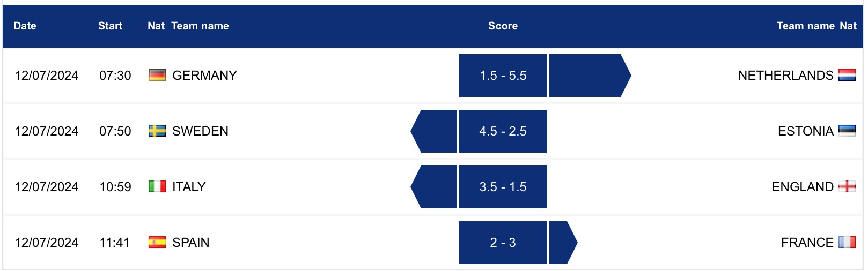This screenshot has height=271, width=868.
Task: Open the 1.5 - 5.5 score box
Action: coord(503,76)
